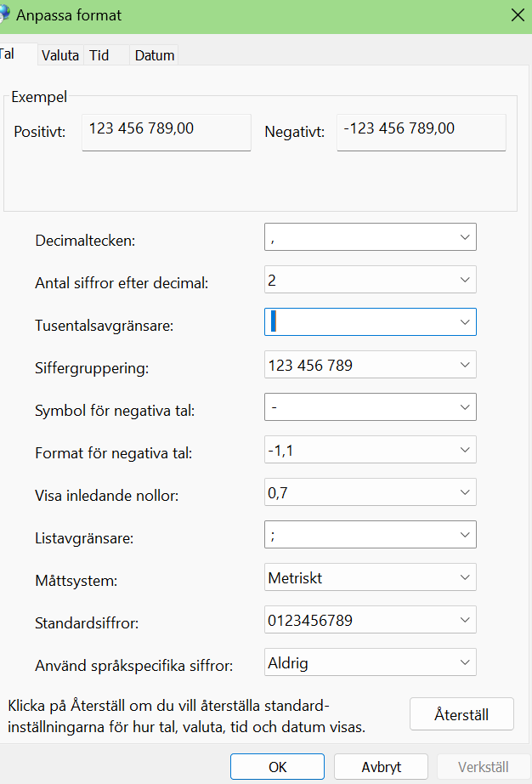Screen dimensions: 532x784
Task: Open Tusentalsavgränsare dropdown arrow
Action: (465, 322)
